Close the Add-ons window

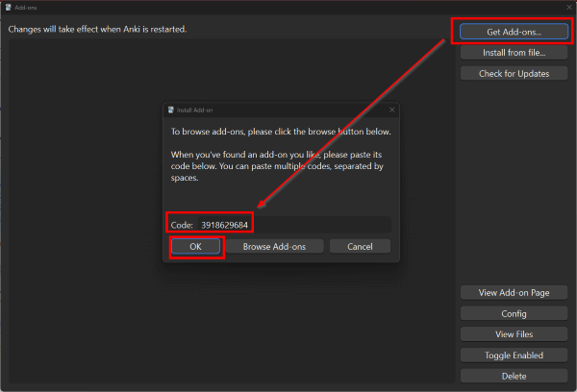569,7
